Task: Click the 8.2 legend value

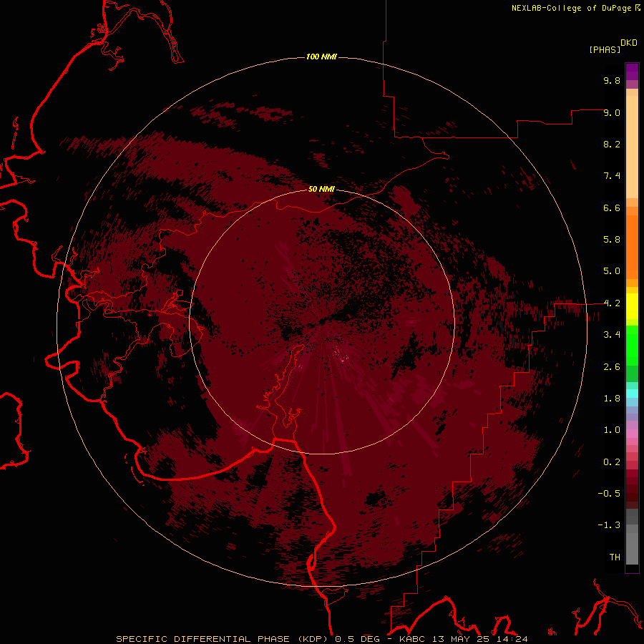Action: (x=612, y=144)
